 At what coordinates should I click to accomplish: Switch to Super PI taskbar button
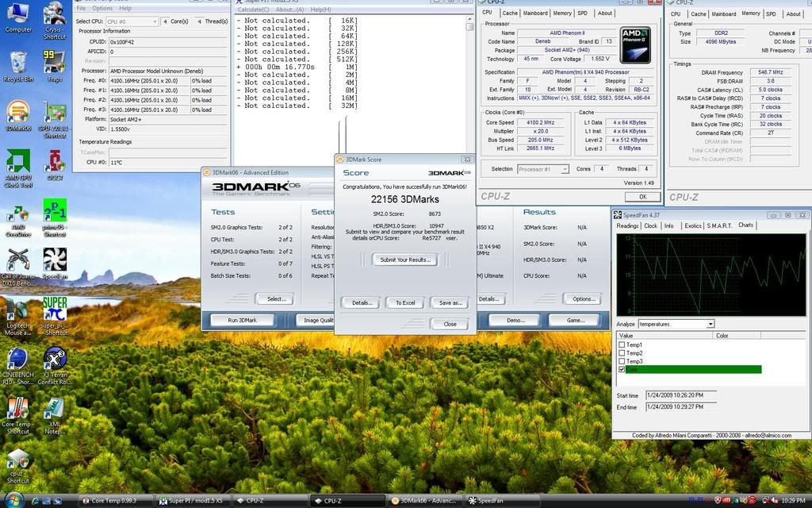point(193,501)
